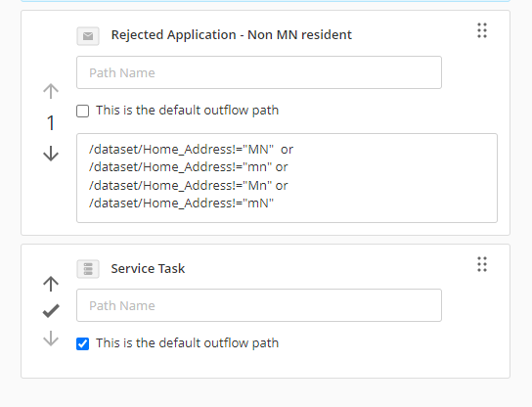Move Rejected Application path up with arrow
This screenshot has width=532, height=407.
(x=51, y=91)
